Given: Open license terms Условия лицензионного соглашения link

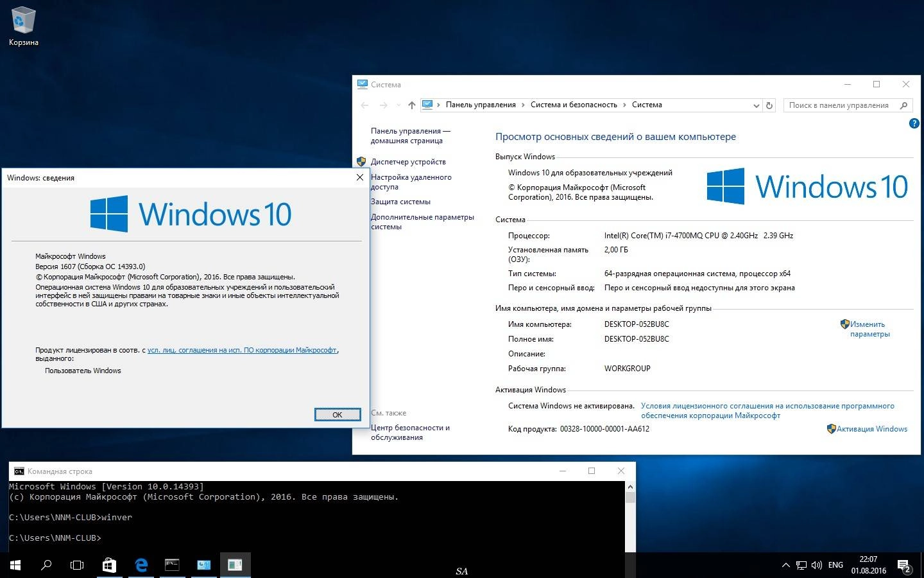Looking at the screenshot, I should [x=767, y=410].
